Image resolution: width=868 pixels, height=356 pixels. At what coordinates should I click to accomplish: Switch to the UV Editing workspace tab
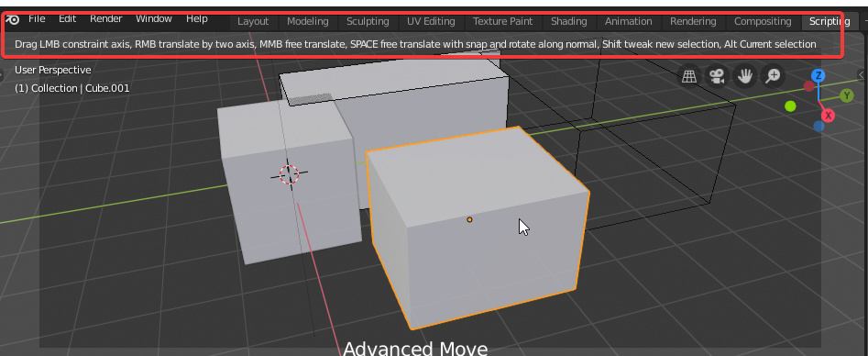(431, 22)
